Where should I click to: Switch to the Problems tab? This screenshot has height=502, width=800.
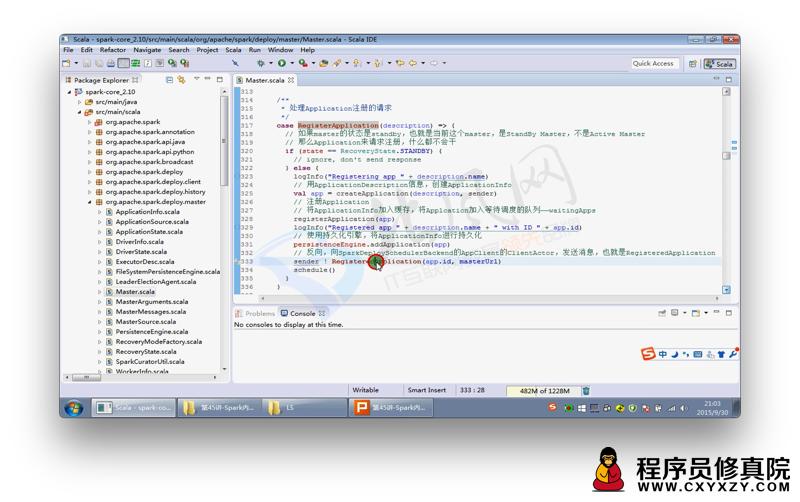[255, 313]
